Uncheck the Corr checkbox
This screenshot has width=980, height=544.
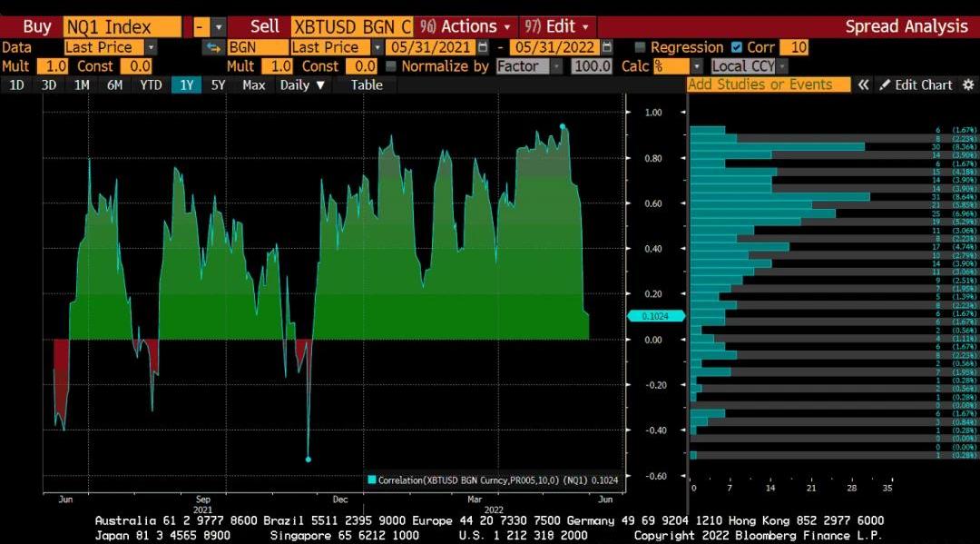736,47
